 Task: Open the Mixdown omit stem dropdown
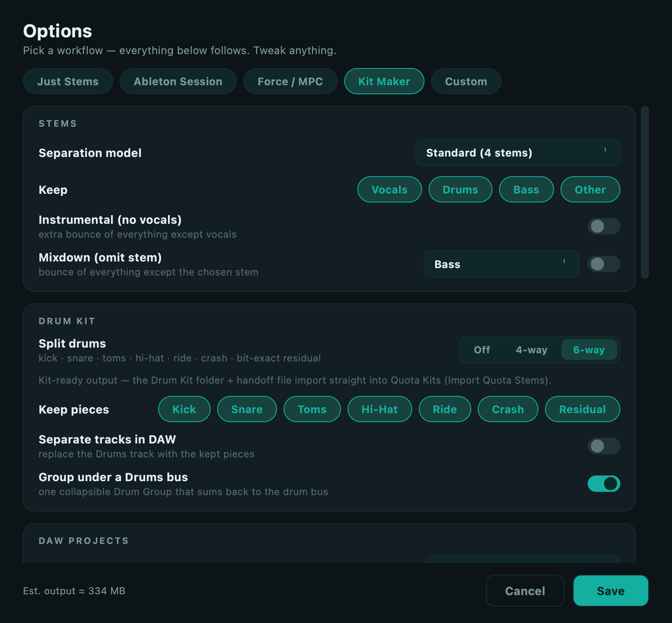[501, 264]
